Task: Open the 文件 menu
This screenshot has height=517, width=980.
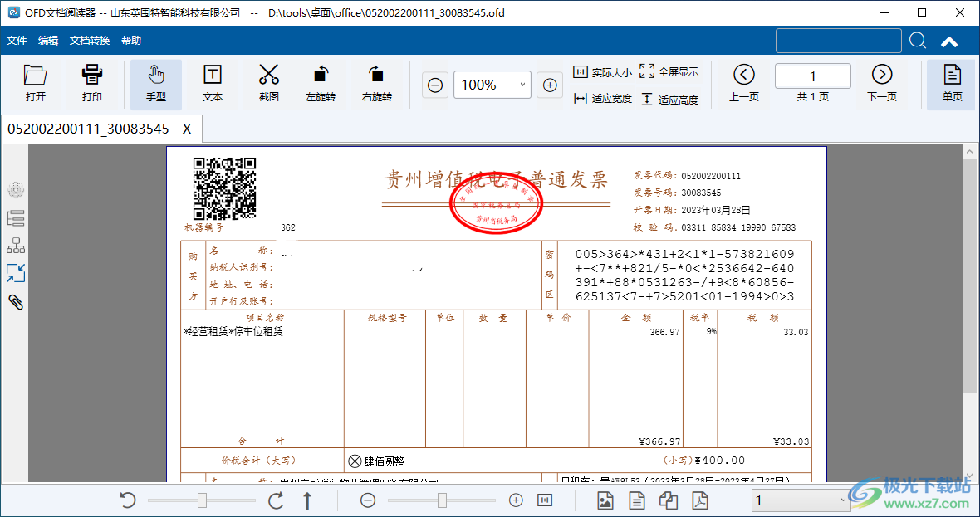Action: (17, 41)
